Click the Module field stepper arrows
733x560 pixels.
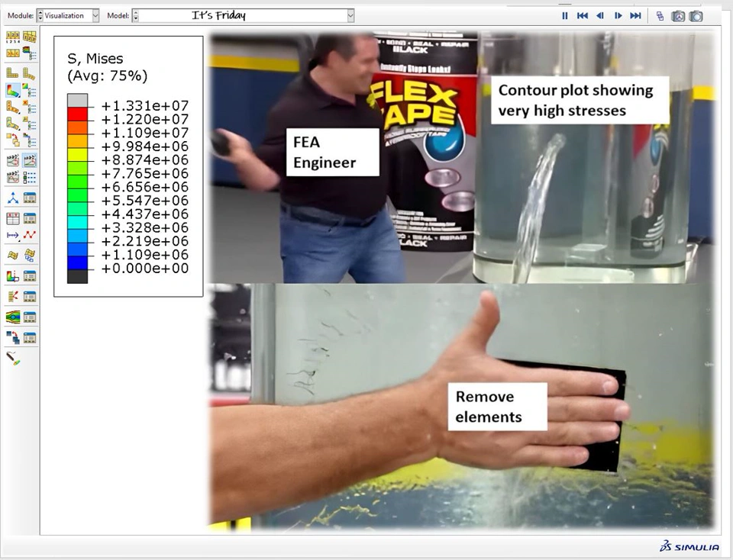click(40, 15)
